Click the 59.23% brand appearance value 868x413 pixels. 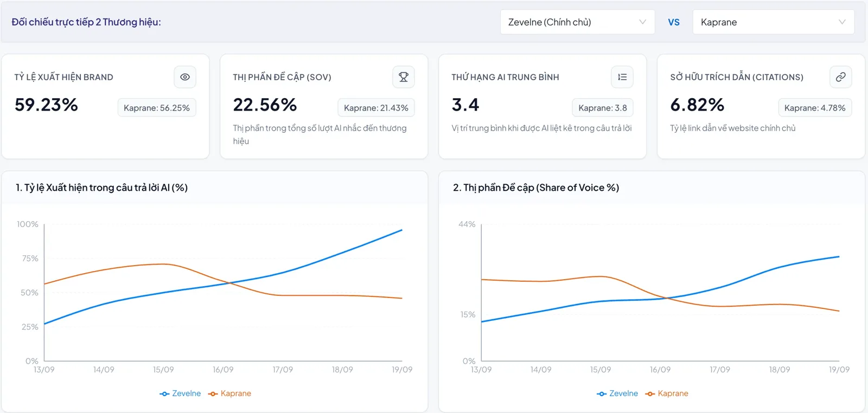tap(47, 105)
